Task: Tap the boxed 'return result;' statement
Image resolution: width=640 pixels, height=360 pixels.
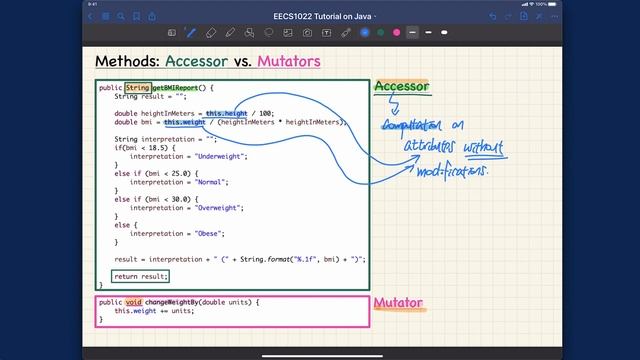Action: coord(140,276)
